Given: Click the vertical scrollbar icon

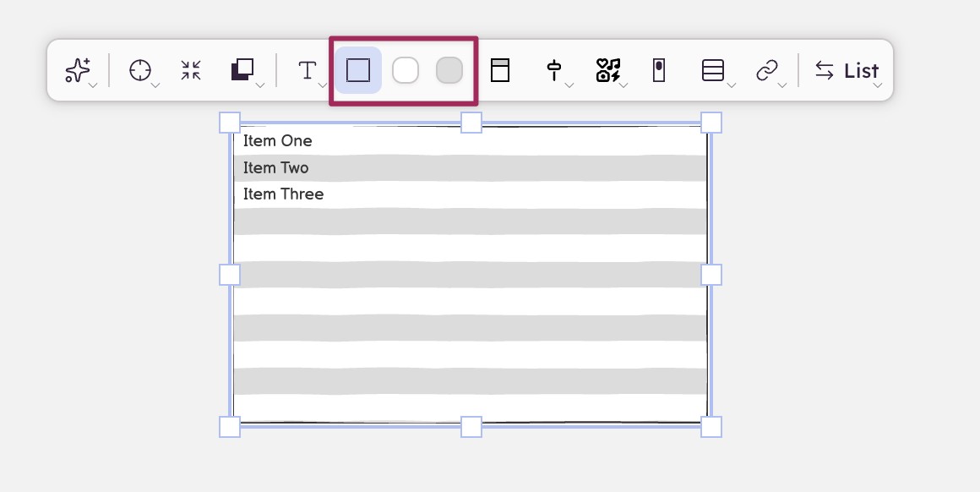Looking at the screenshot, I should point(659,70).
